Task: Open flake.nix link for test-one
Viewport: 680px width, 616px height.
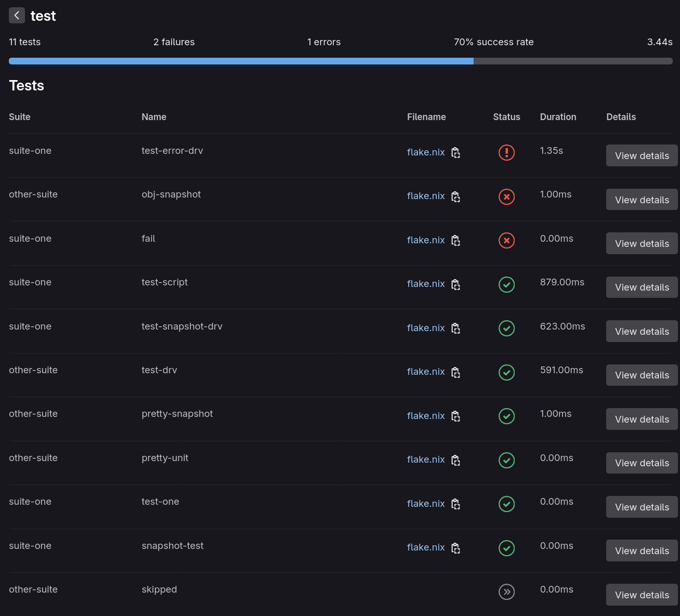Action: tap(426, 504)
